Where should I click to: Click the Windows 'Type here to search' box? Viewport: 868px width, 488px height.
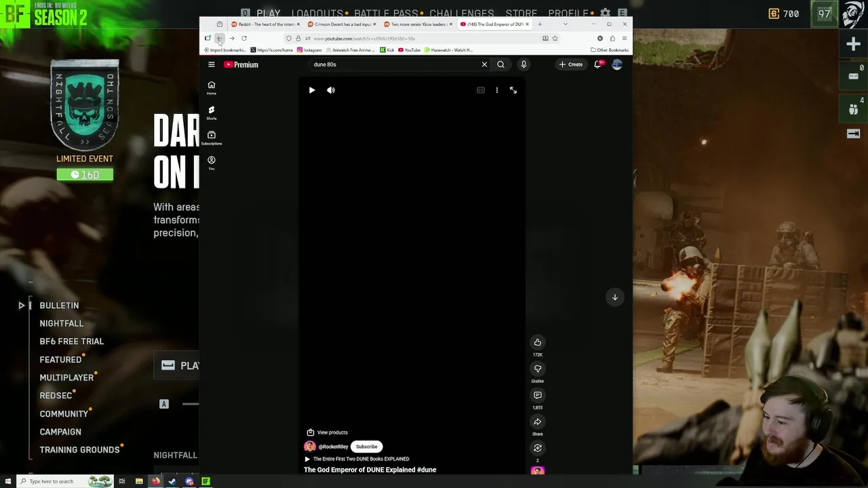64,481
